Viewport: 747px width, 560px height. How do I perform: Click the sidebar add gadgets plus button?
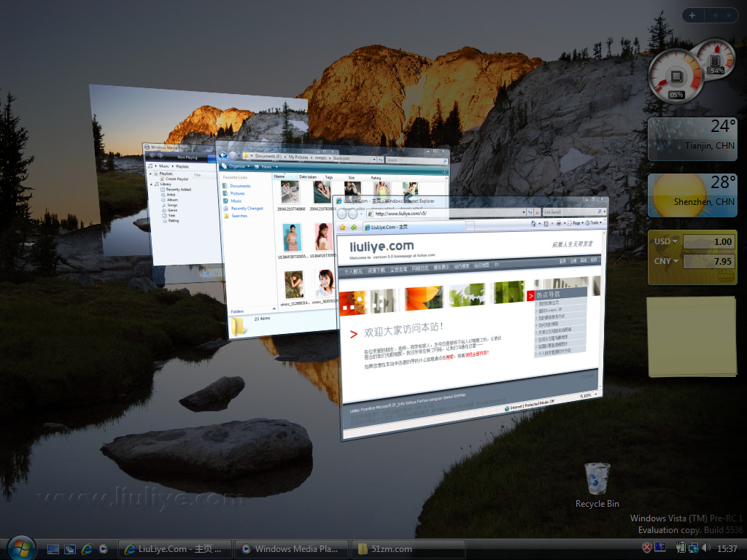pos(692,15)
